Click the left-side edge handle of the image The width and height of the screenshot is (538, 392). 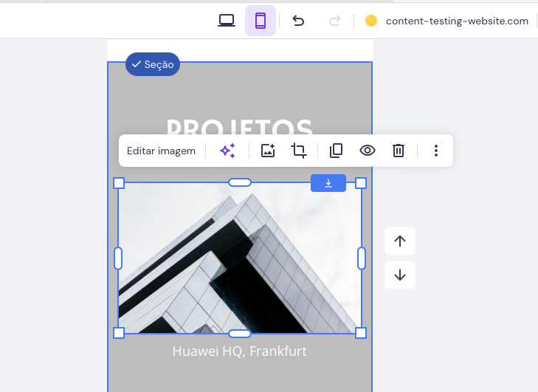(118, 258)
